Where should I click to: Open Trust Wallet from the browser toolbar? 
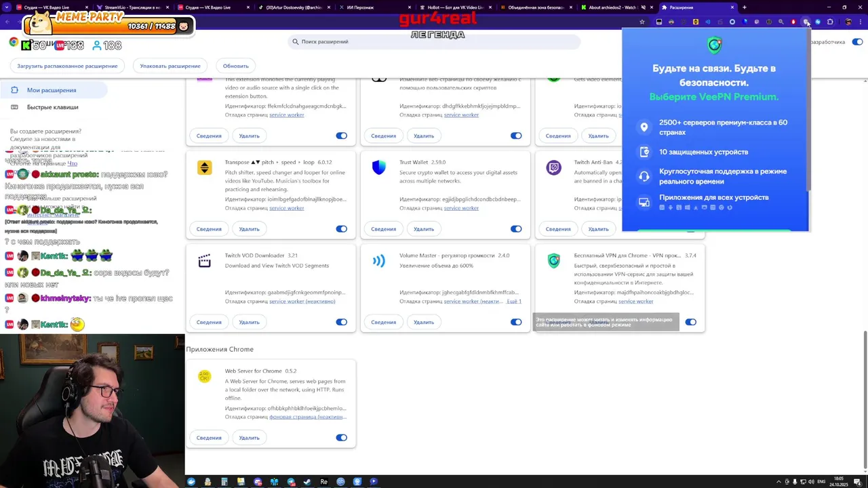click(745, 22)
